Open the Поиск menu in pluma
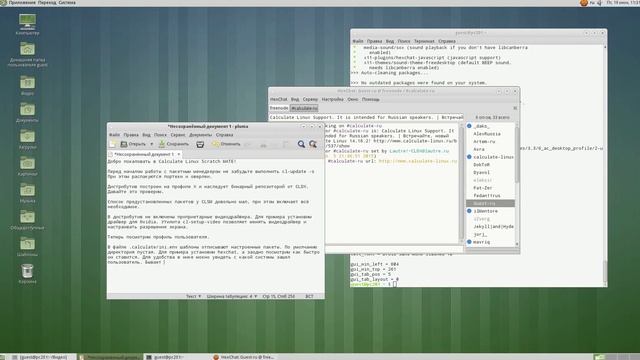Image resolution: width=640 pixels, height=360 pixels. (160, 135)
